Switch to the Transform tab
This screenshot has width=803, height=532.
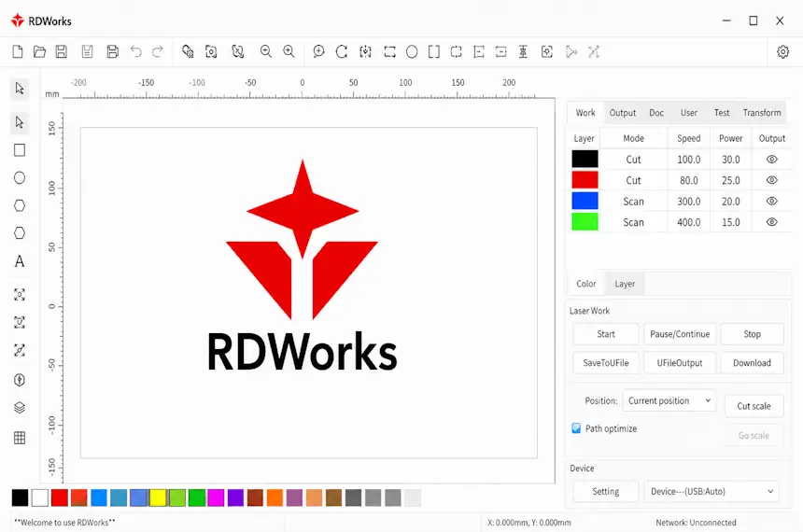point(762,113)
